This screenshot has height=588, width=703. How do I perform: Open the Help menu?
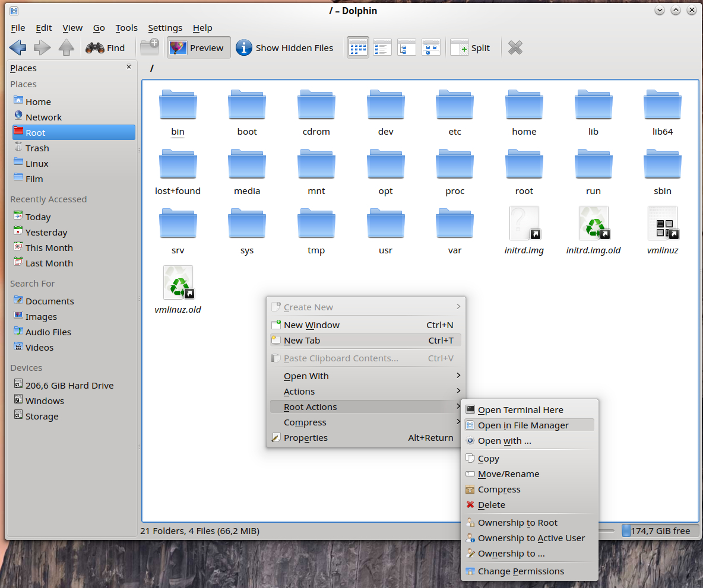[202, 28]
